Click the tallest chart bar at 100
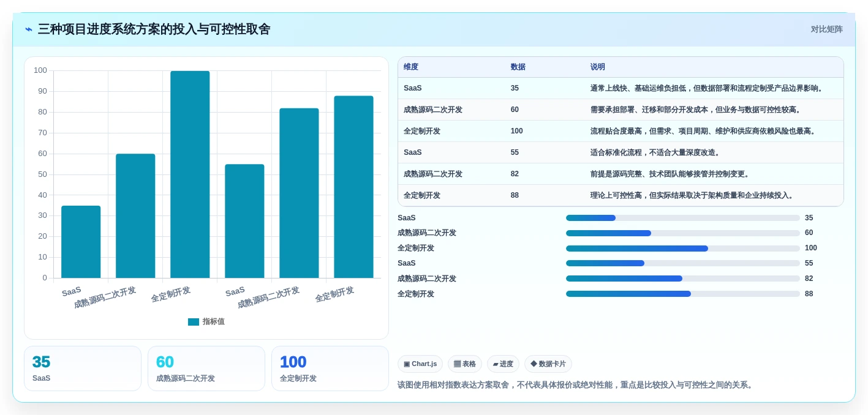 [190, 174]
